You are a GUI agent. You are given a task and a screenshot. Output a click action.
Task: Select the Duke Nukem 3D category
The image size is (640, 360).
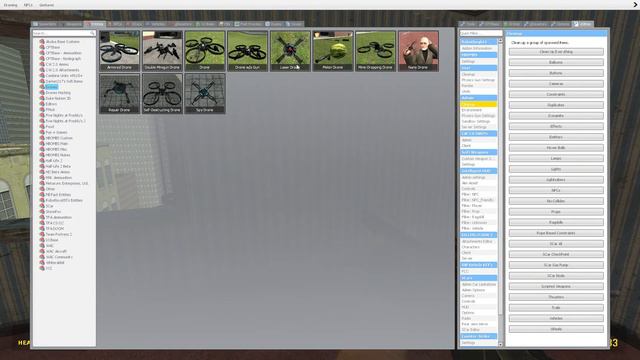pos(58,98)
